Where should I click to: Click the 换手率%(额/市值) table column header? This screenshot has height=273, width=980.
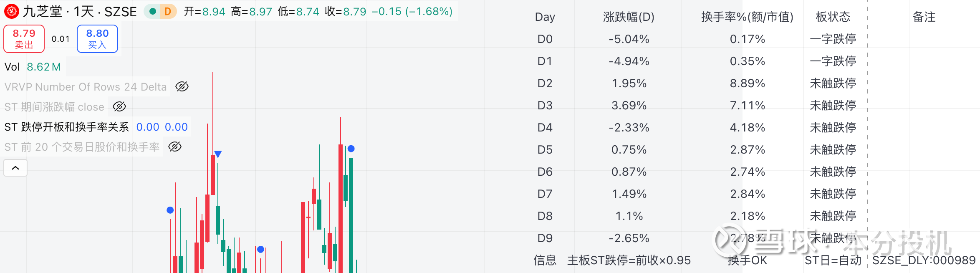click(x=747, y=17)
